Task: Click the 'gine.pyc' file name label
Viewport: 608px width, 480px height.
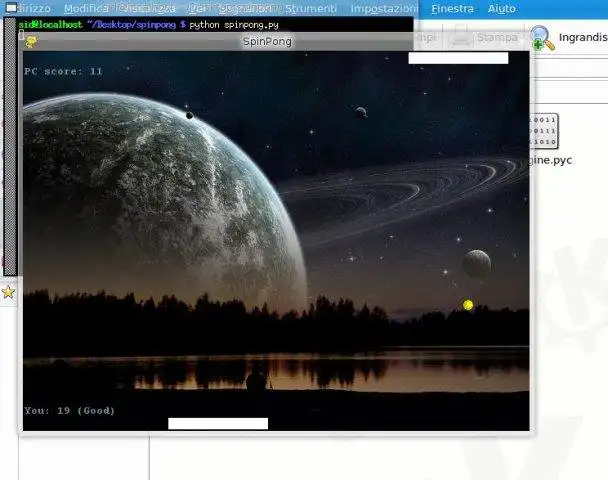Action: pos(551,160)
